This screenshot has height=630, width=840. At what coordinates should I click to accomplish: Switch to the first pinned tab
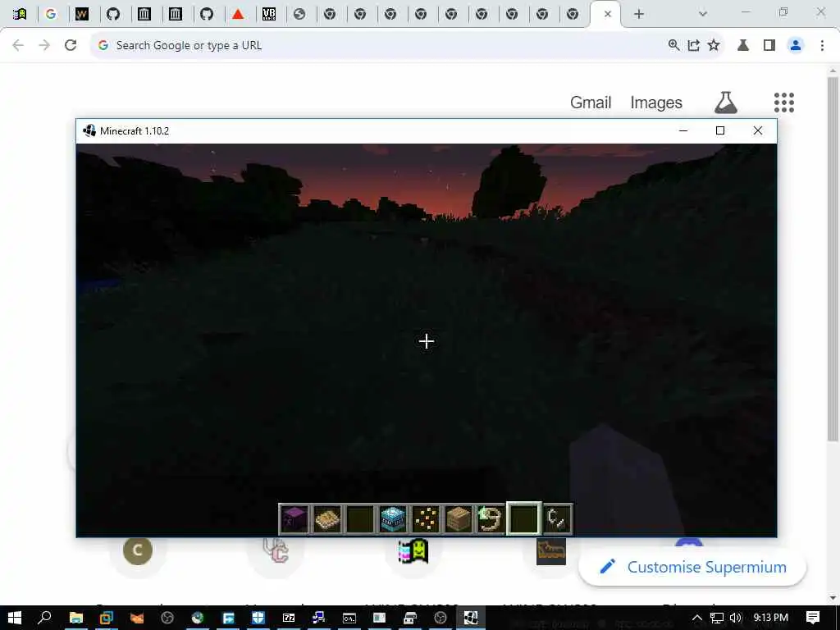(x=20, y=14)
